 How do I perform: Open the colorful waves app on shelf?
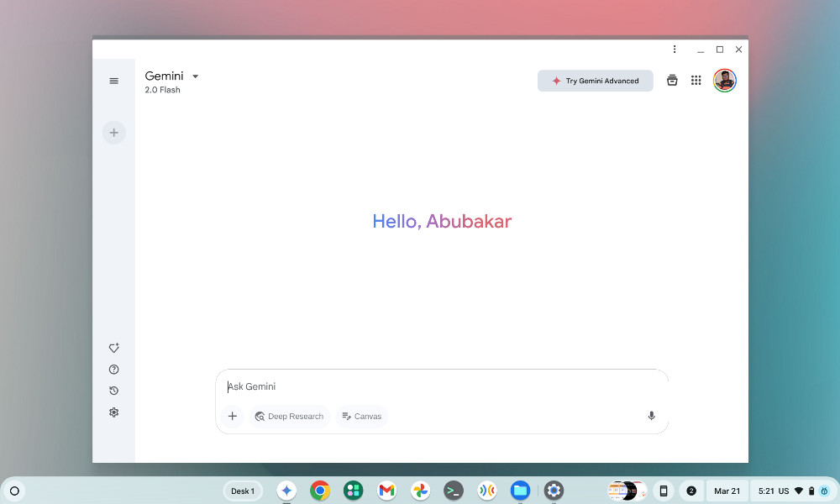[x=487, y=491]
